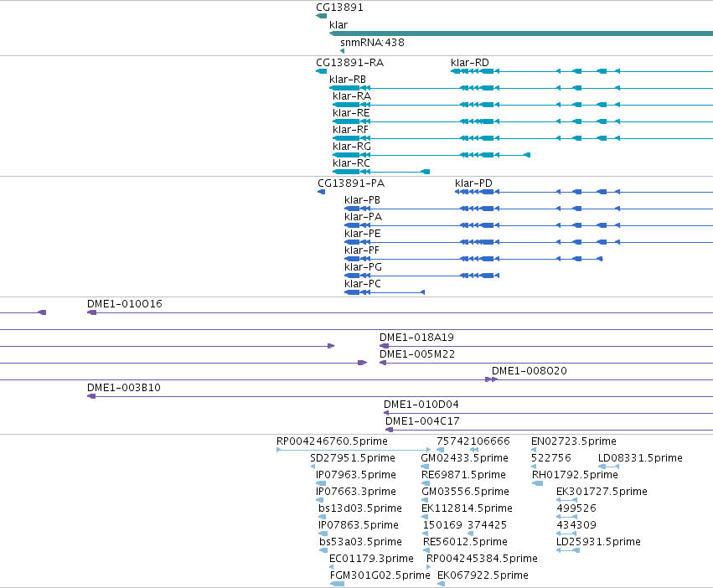Select the FGM301G02.5prime EST label
Screen dimensions: 713x588
coord(380,575)
